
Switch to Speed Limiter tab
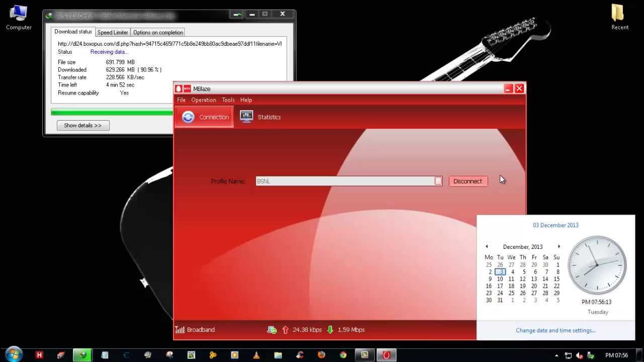point(113,32)
